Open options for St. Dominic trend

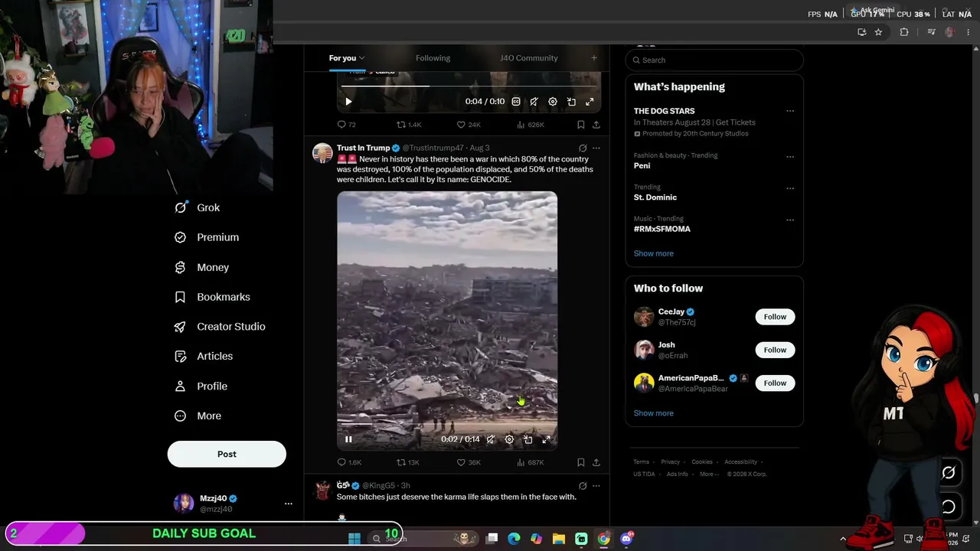pos(790,188)
